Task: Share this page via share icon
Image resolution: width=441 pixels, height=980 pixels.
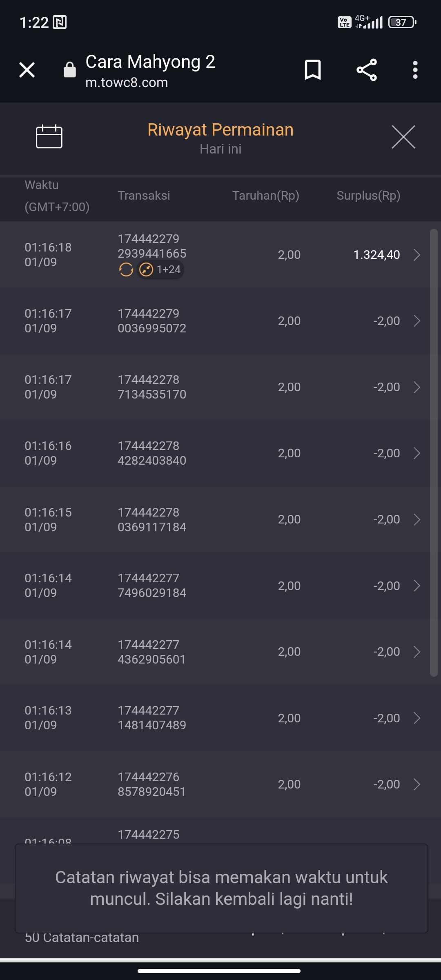Action: click(366, 70)
